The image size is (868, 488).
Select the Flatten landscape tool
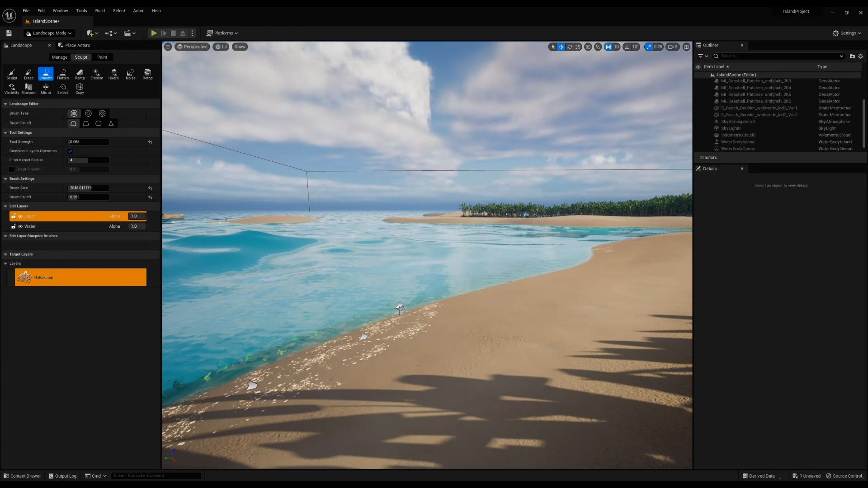(x=63, y=74)
